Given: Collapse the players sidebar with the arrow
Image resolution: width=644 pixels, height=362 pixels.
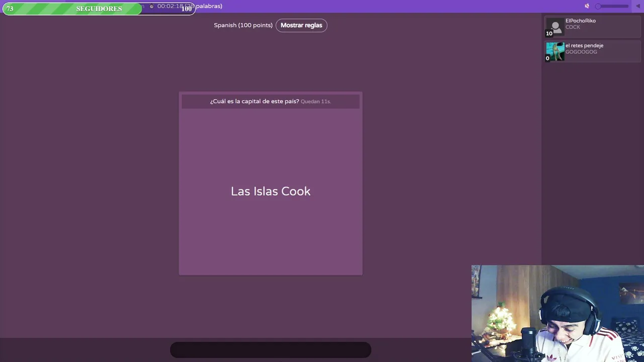Looking at the screenshot, I should pyautogui.click(x=638, y=6).
